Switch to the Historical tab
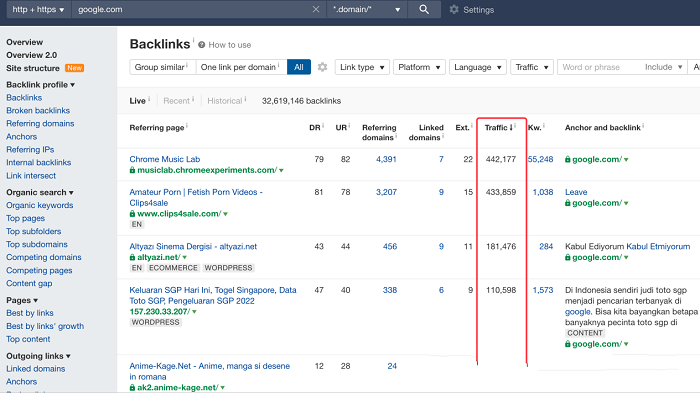 point(225,101)
